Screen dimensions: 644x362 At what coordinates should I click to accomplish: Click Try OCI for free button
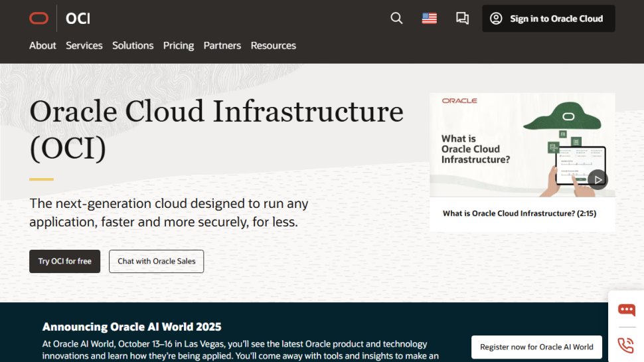[x=64, y=261]
